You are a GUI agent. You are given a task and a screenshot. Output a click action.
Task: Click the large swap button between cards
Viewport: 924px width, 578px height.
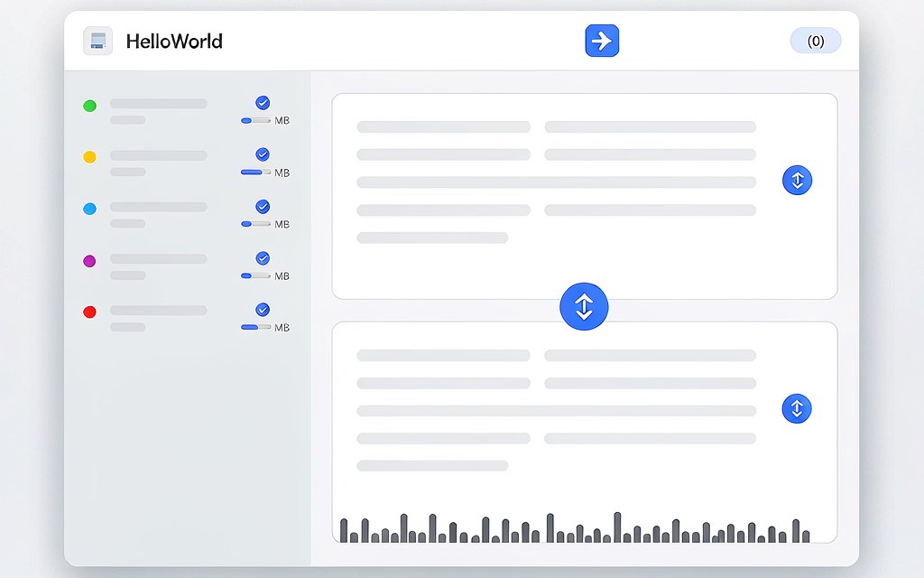pyautogui.click(x=584, y=306)
